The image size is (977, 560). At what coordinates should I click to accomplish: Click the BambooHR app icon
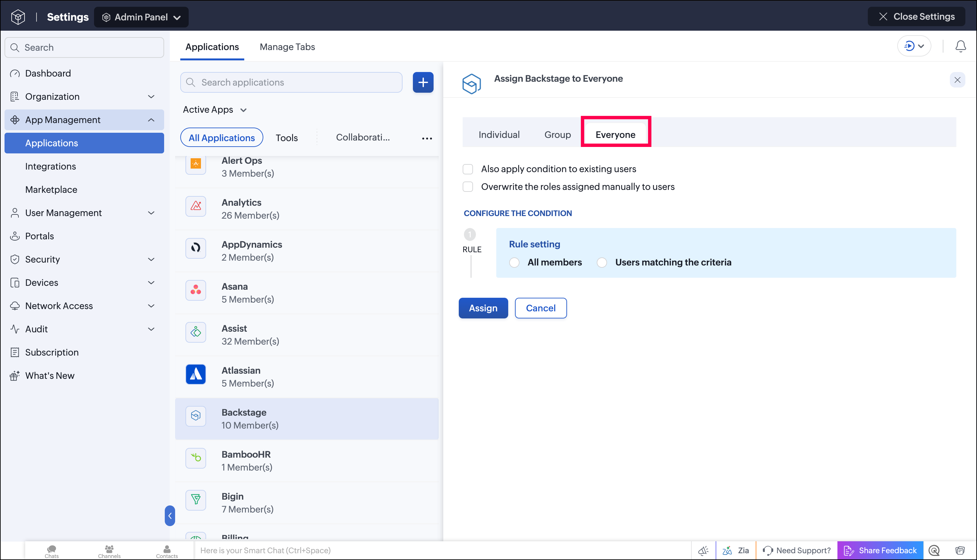[x=196, y=458]
